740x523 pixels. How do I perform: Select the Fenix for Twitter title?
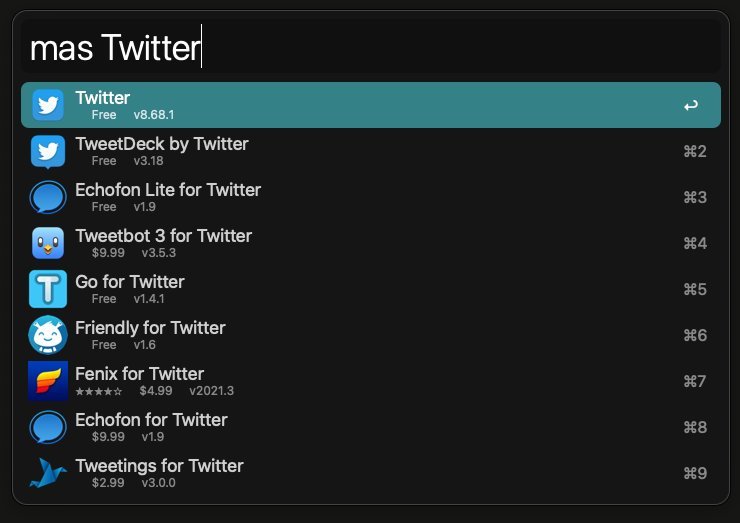(x=139, y=374)
